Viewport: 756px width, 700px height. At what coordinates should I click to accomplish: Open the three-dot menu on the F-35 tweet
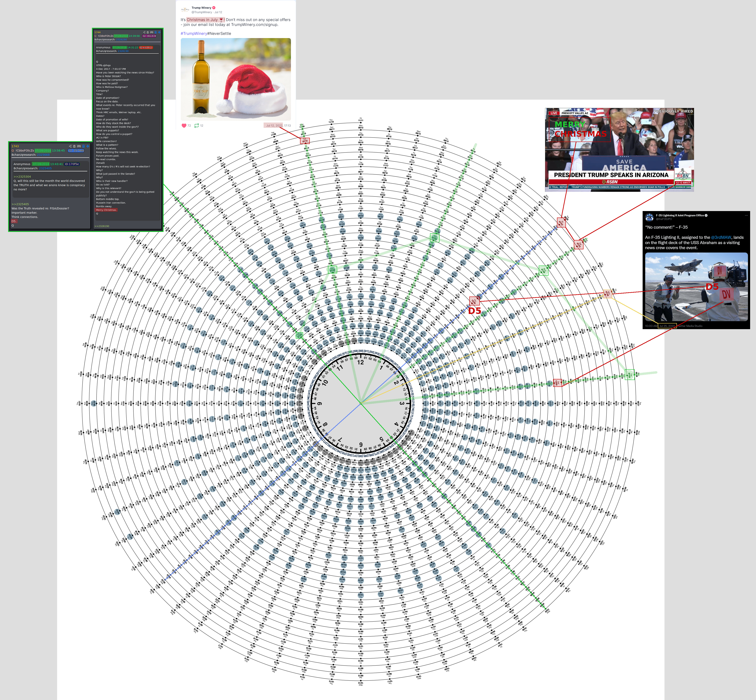pyautogui.click(x=746, y=215)
